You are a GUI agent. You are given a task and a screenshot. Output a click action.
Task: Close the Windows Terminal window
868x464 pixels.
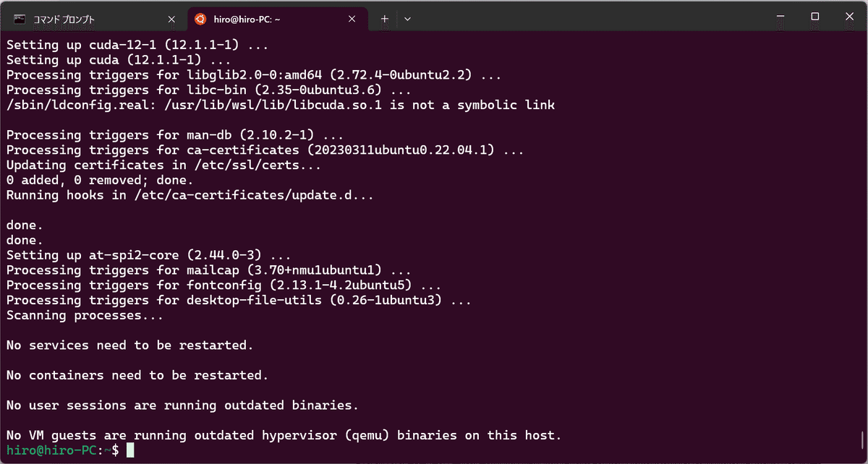tap(848, 16)
